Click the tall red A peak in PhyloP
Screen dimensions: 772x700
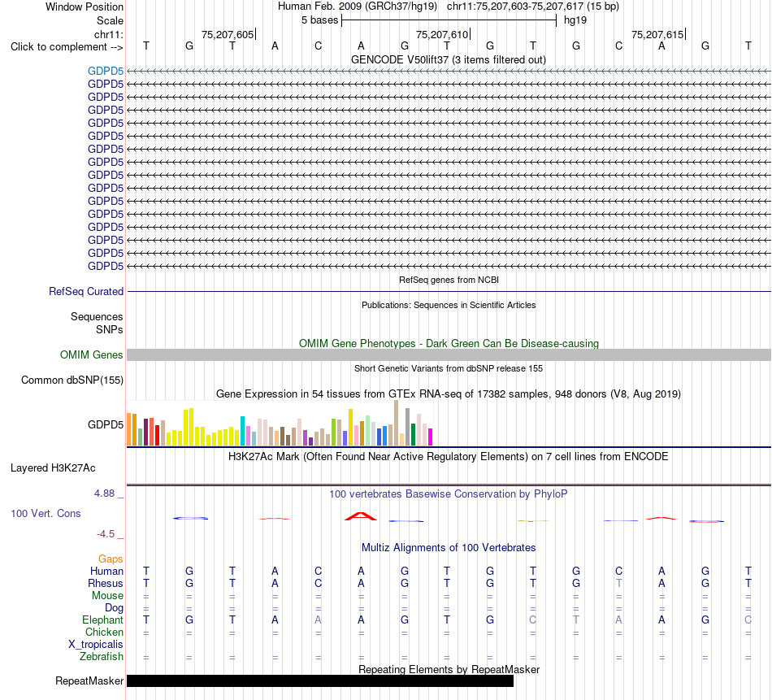pos(360,516)
